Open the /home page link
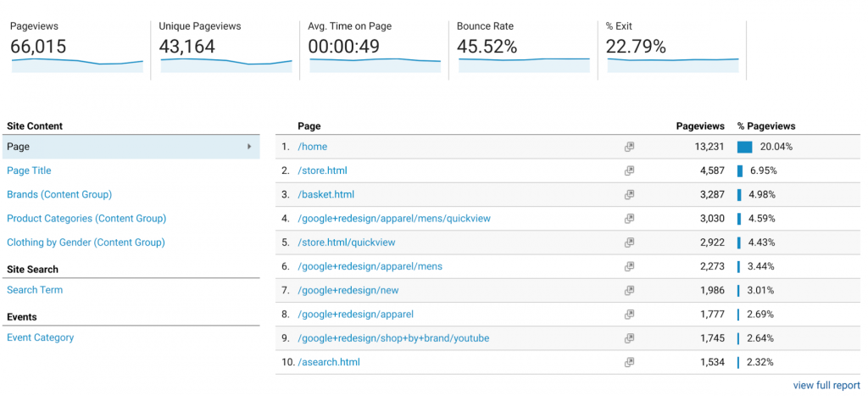 (312, 147)
